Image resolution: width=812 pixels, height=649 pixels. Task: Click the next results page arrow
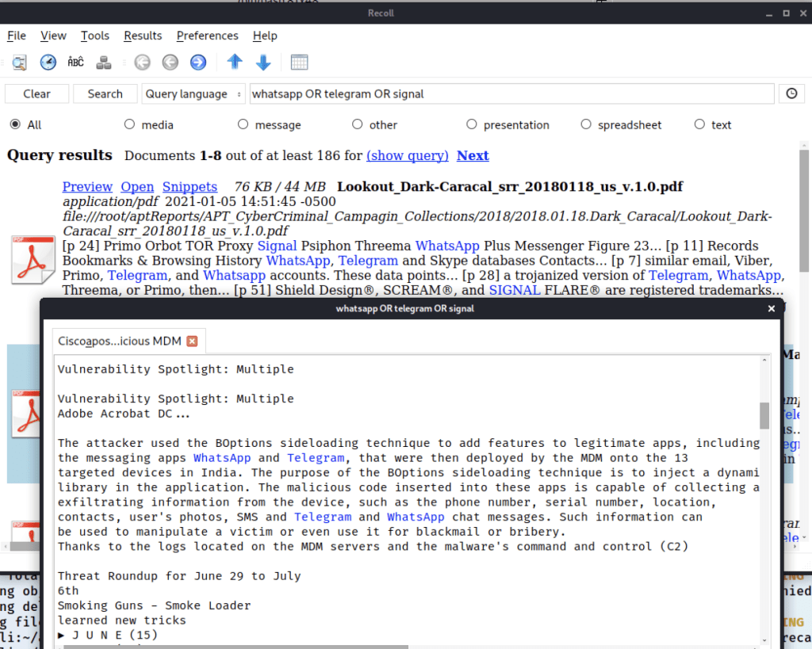(198, 62)
